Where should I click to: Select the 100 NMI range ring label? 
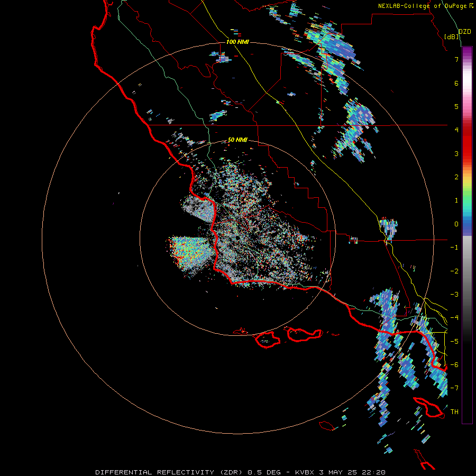point(237,42)
